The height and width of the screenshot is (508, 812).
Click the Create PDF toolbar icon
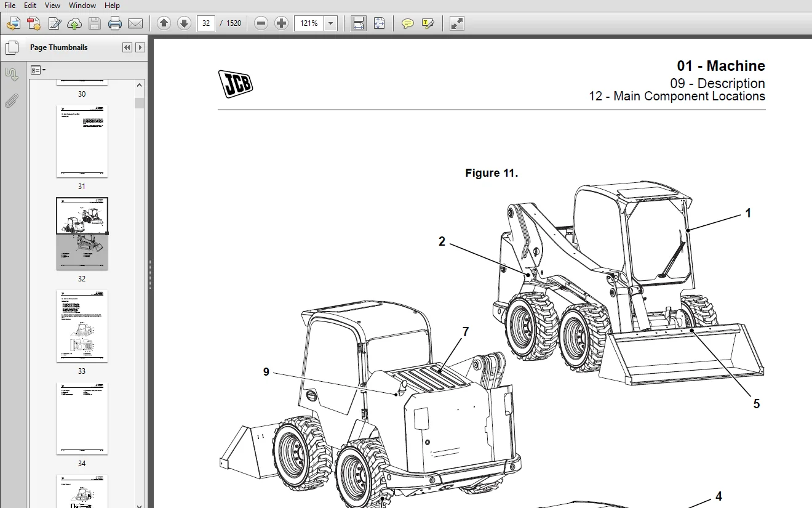tap(34, 23)
